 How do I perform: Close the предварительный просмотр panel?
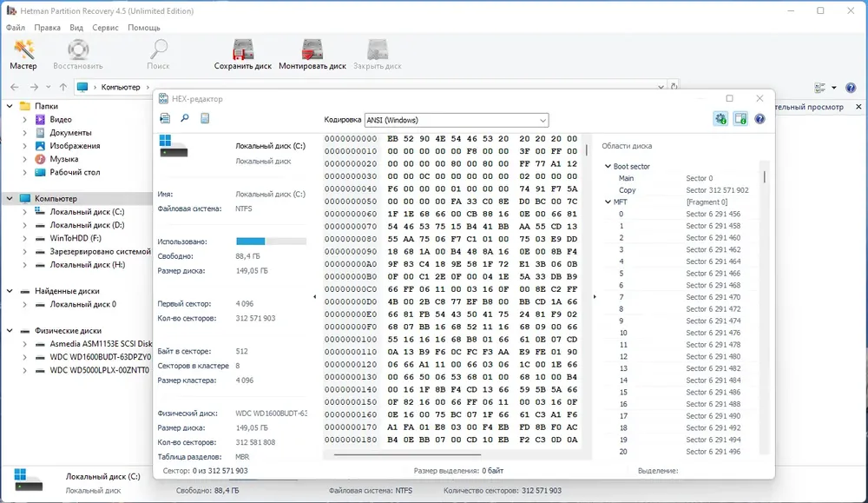pos(858,106)
